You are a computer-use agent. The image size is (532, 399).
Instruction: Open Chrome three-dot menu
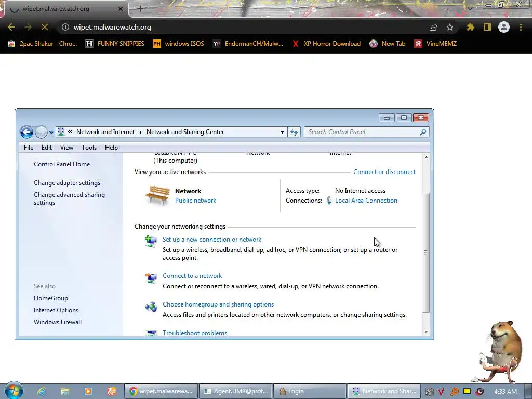521,27
